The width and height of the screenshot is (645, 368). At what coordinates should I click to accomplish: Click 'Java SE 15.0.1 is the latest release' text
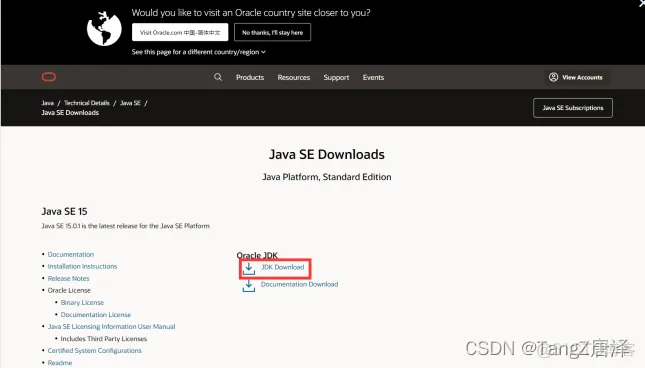click(125, 226)
